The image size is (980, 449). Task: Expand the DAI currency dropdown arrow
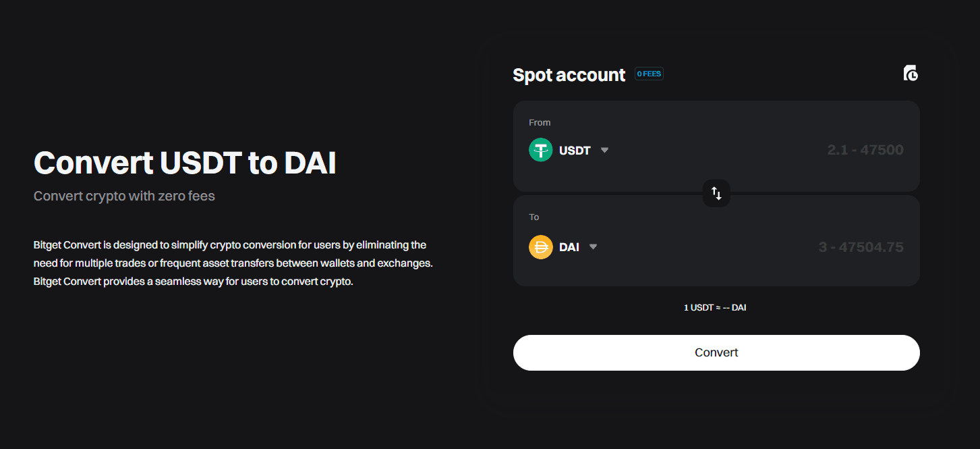[593, 247]
